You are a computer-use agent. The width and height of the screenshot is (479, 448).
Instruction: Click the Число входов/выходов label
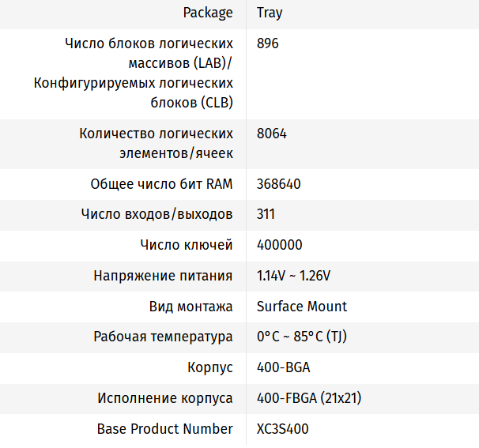pyautogui.click(x=157, y=214)
